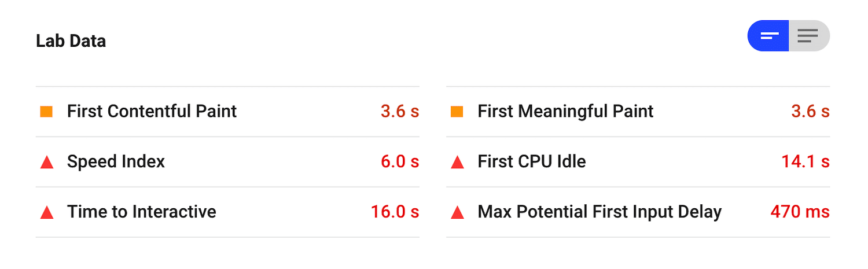Expand the Time to Interactive metric row

(141, 212)
